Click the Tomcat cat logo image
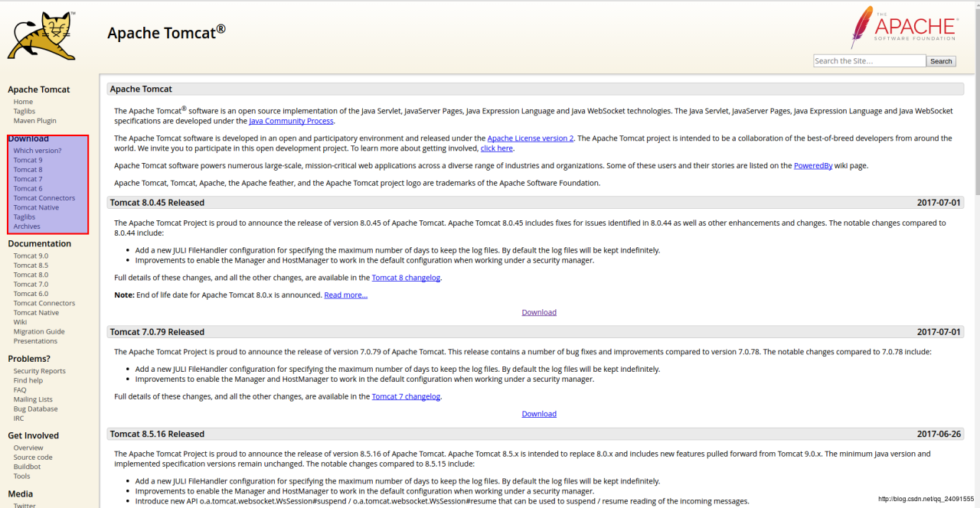Screen dimensions: 980x508 42,36
